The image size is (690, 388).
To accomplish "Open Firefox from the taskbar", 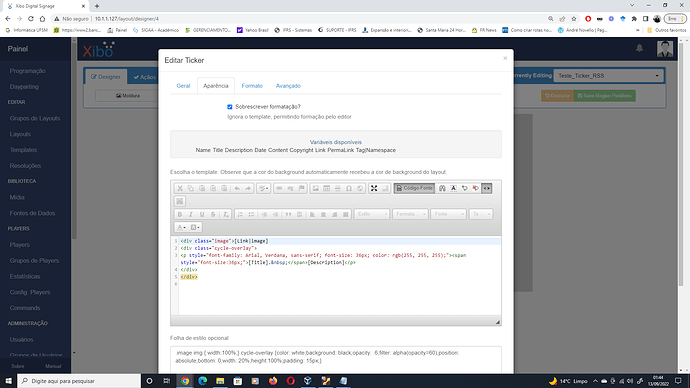I will (x=273, y=381).
